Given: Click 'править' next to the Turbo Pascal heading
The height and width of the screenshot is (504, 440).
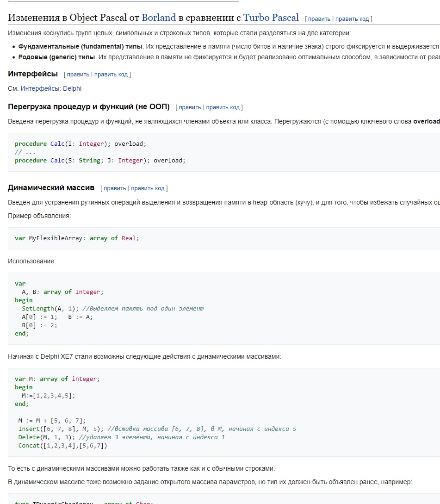Looking at the screenshot, I should click(319, 19).
